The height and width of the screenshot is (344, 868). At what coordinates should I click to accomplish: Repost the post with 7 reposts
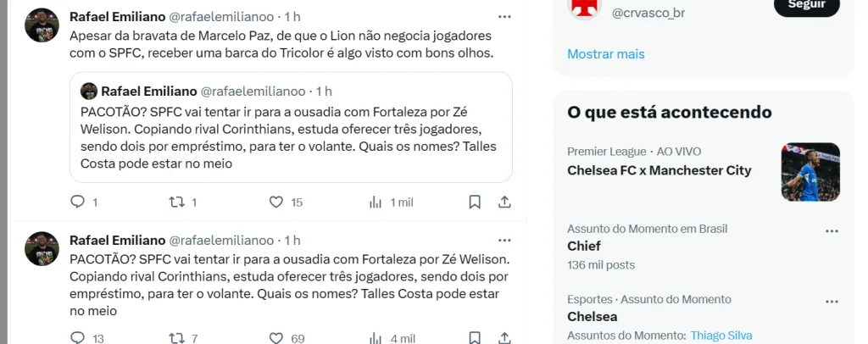(176, 338)
